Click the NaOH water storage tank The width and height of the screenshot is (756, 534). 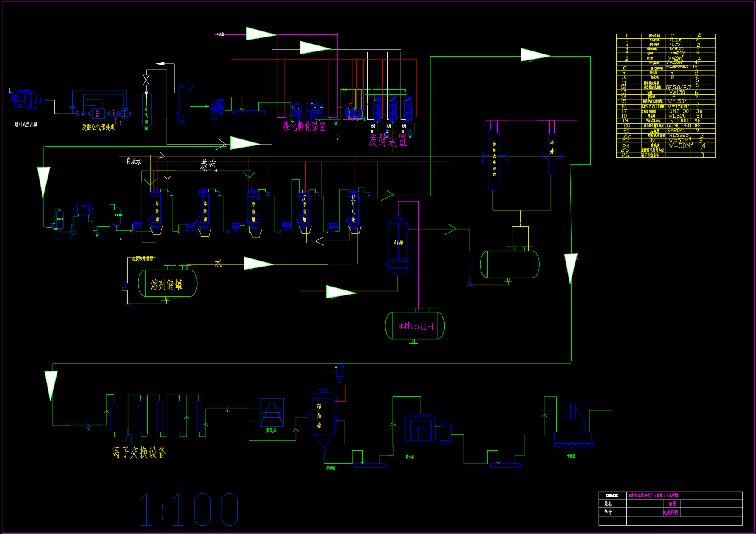point(415,326)
